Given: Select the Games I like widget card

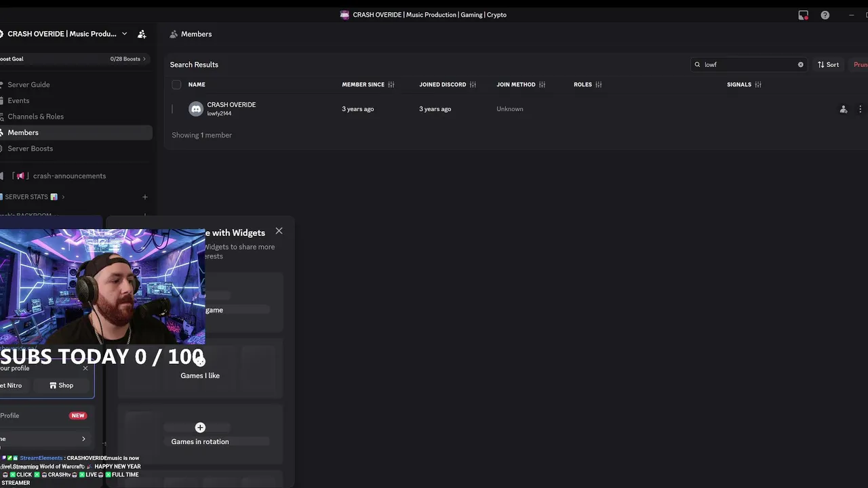Looking at the screenshot, I should coord(200,369).
